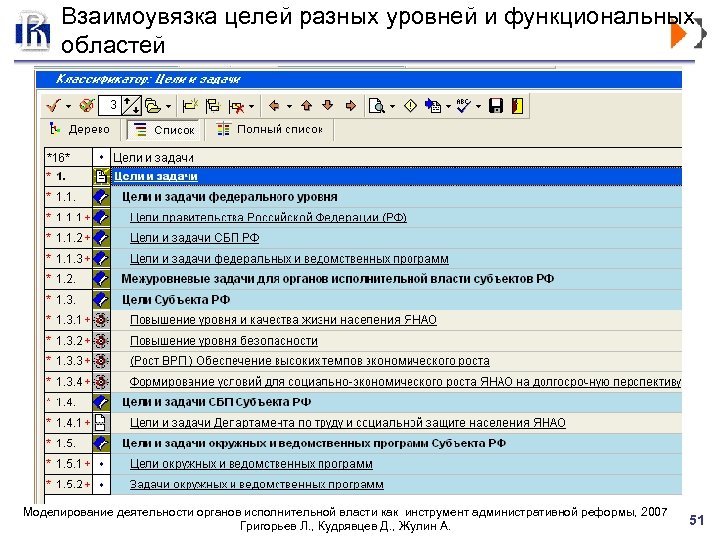Image resolution: width=720 pixels, height=540 pixels.
Task: Open Повышение уровня и качества жизни населения ЯНАО
Action: pos(283,320)
